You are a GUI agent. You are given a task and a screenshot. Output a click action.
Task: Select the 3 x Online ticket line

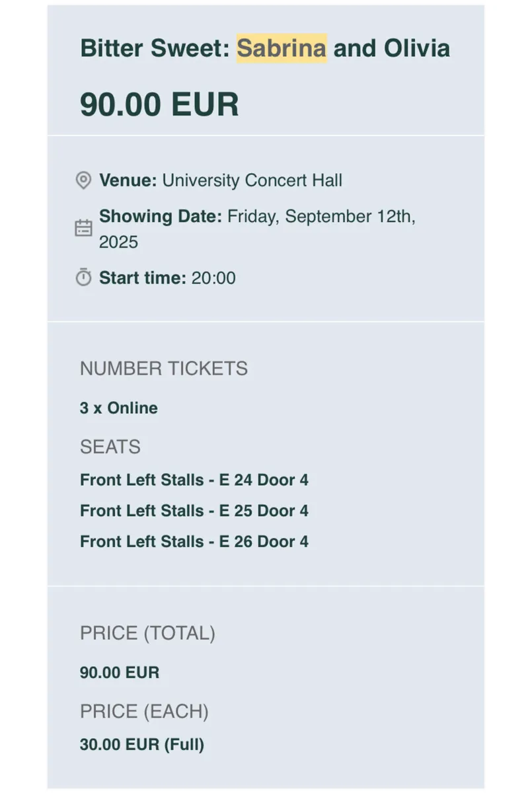click(119, 408)
